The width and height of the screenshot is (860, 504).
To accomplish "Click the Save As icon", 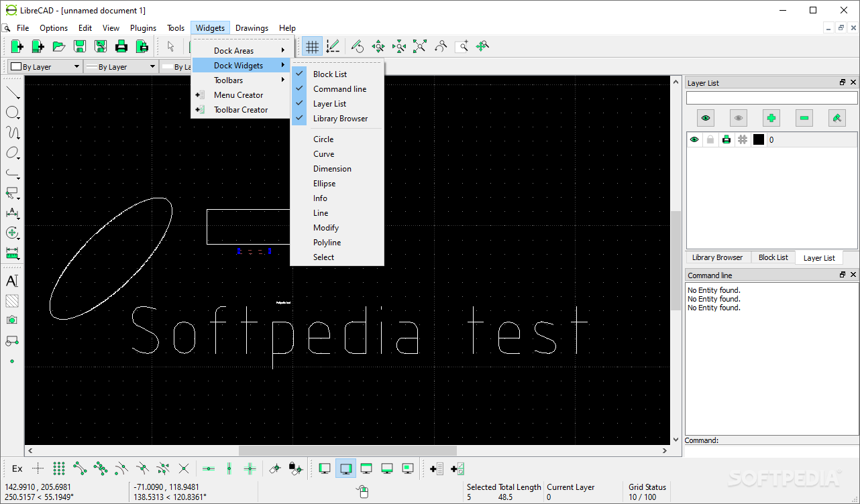I will point(101,46).
